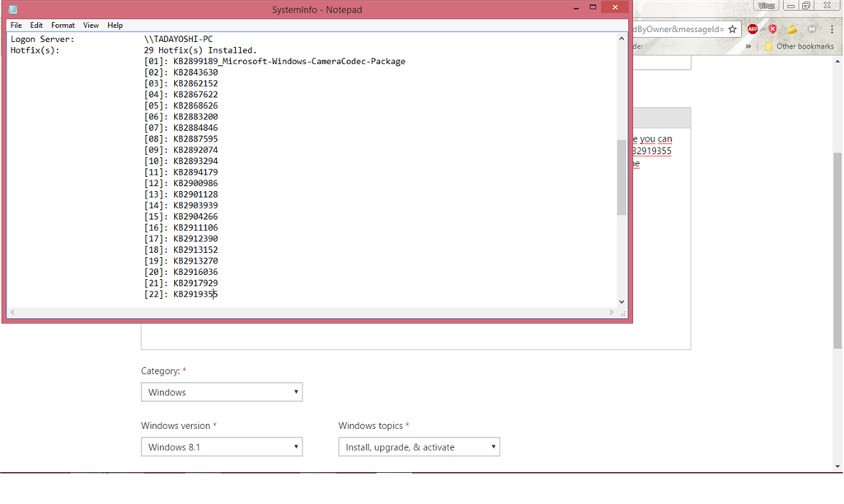Click hotfix entry KB2911106

(195, 227)
